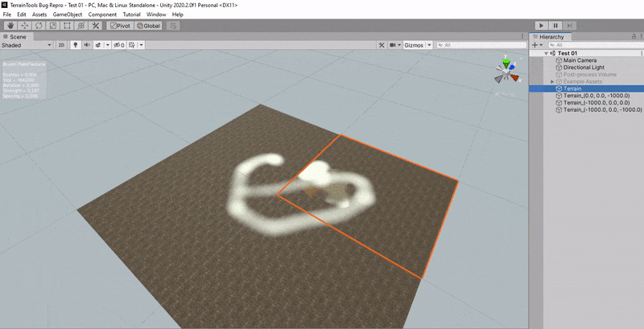Select the Rect tool
The image size is (644, 329).
pyautogui.click(x=67, y=26)
